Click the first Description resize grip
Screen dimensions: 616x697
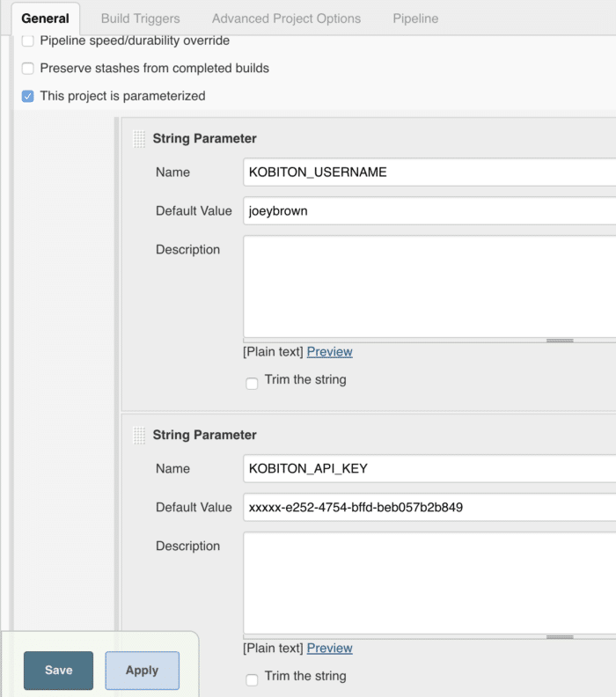pyautogui.click(x=560, y=341)
